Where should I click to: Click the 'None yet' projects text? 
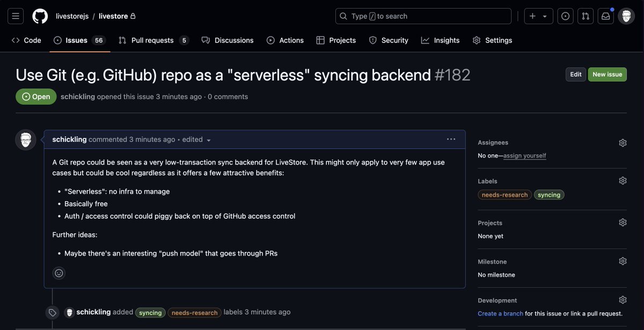pos(491,236)
